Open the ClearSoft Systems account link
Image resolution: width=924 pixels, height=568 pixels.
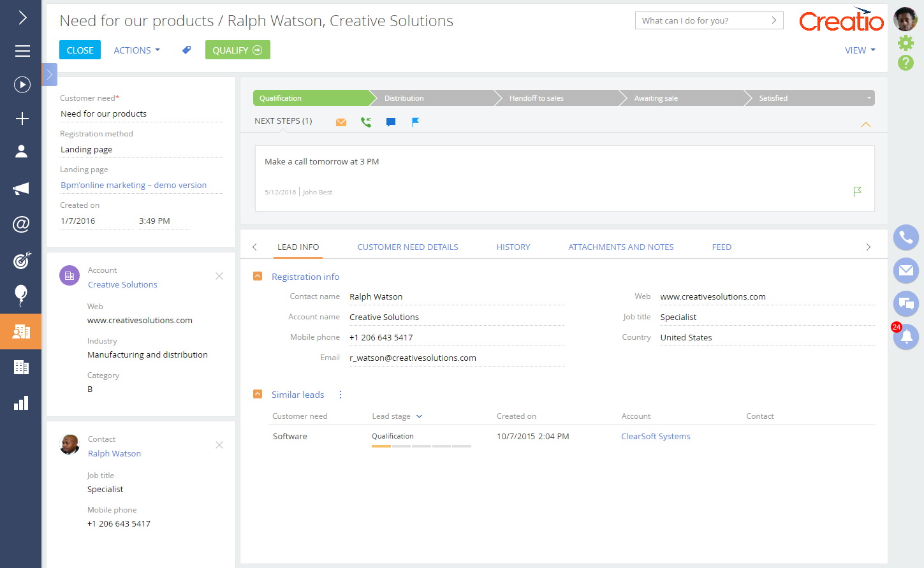[656, 436]
